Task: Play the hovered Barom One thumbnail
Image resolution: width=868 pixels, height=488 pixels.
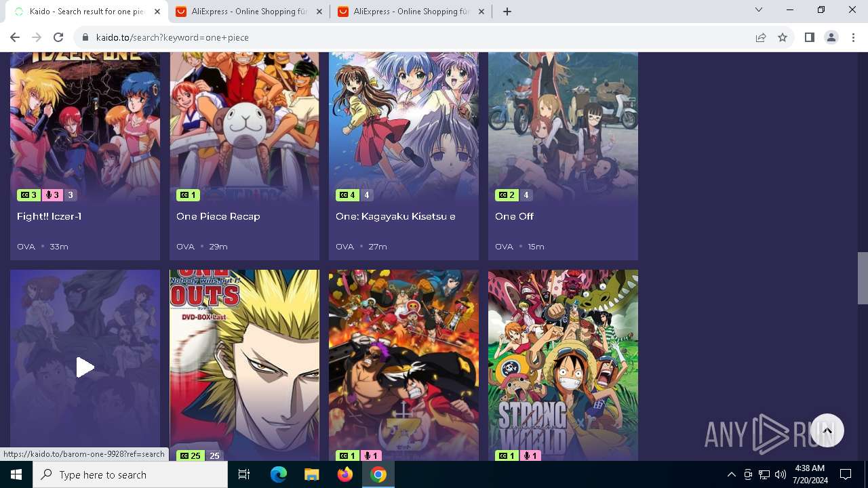Action: click(x=85, y=367)
